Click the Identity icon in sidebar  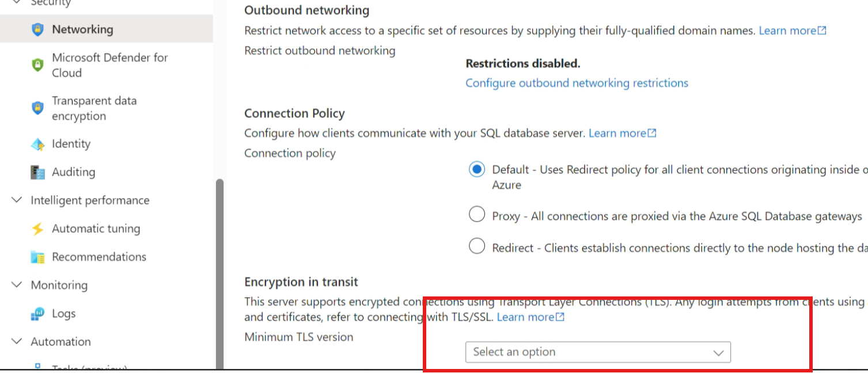[x=37, y=144]
